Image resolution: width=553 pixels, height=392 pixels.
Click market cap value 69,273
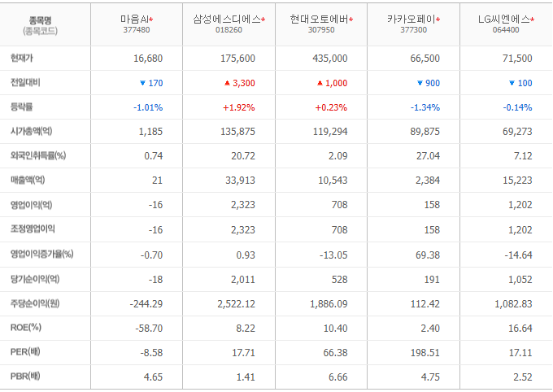[x=517, y=132]
